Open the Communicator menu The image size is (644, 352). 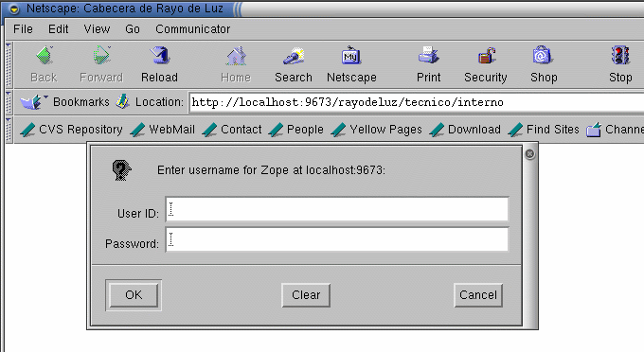192,29
